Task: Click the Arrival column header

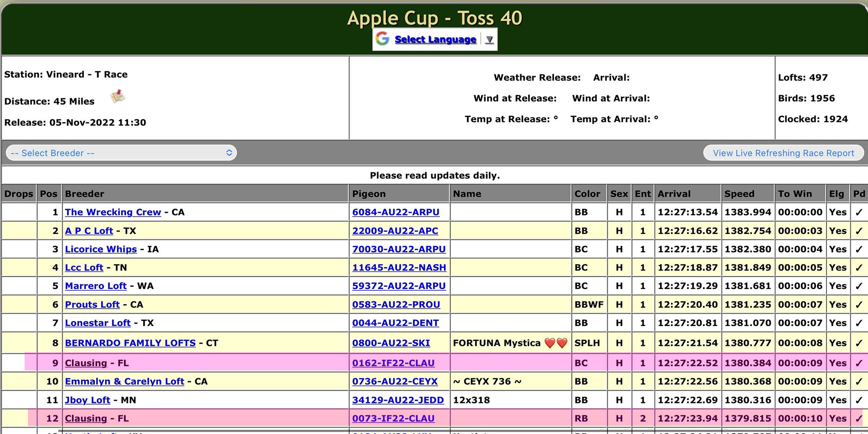Action: coord(674,194)
